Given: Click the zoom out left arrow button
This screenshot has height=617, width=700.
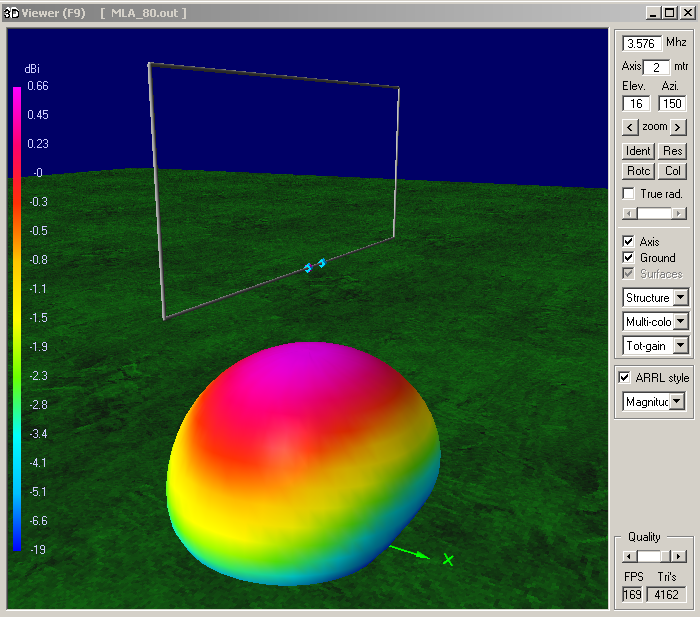Looking at the screenshot, I should [x=630, y=127].
